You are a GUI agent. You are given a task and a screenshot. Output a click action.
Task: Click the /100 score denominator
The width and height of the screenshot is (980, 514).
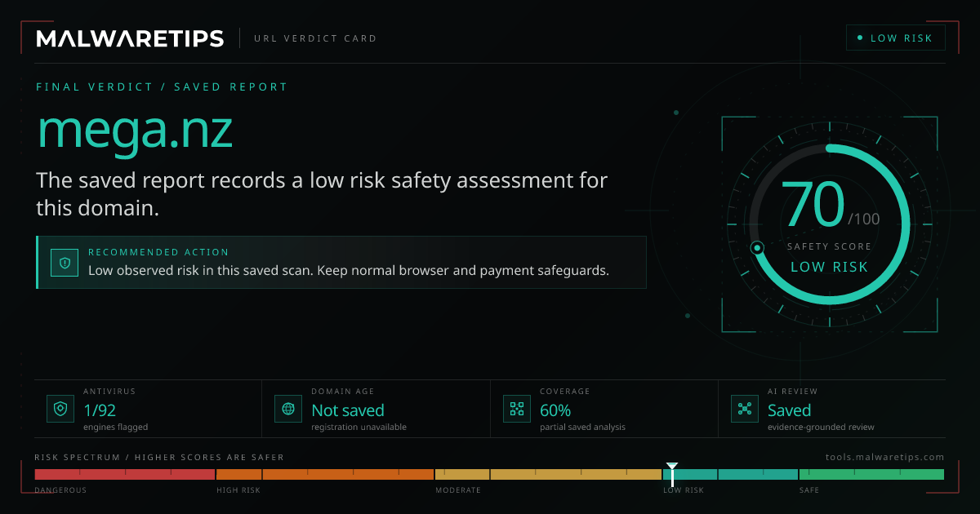(x=864, y=219)
